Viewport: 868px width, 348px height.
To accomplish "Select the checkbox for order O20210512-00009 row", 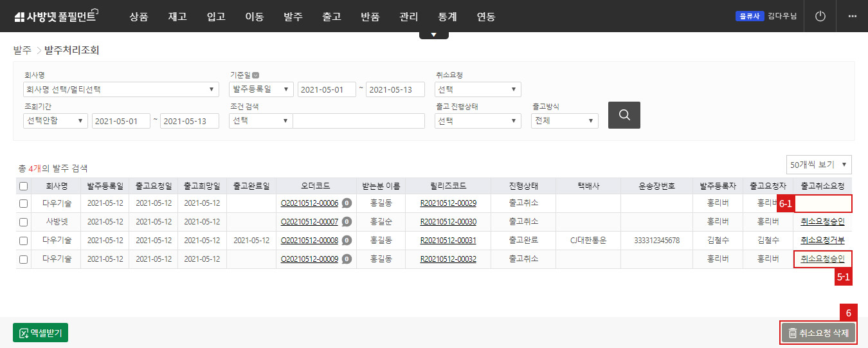I will point(24,259).
